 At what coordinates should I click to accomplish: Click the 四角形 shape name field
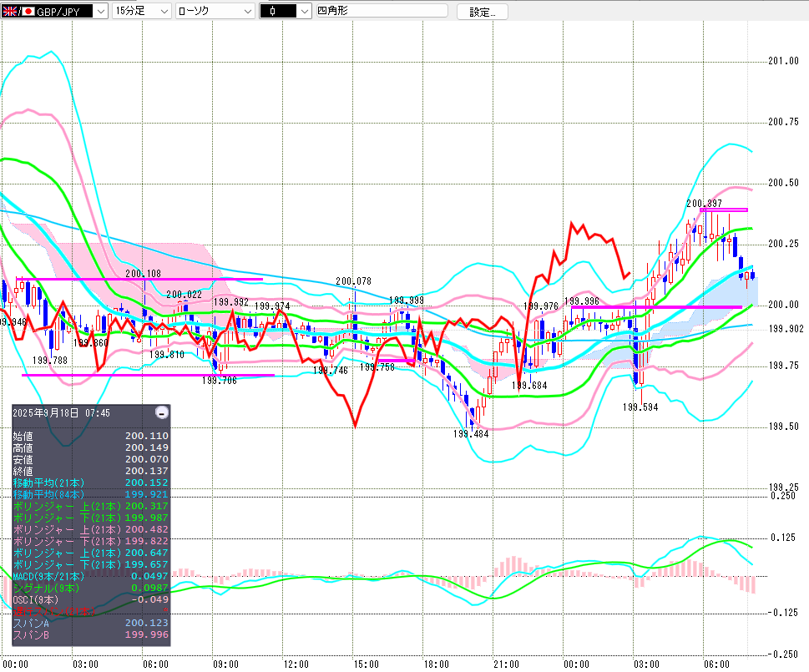[x=381, y=12]
